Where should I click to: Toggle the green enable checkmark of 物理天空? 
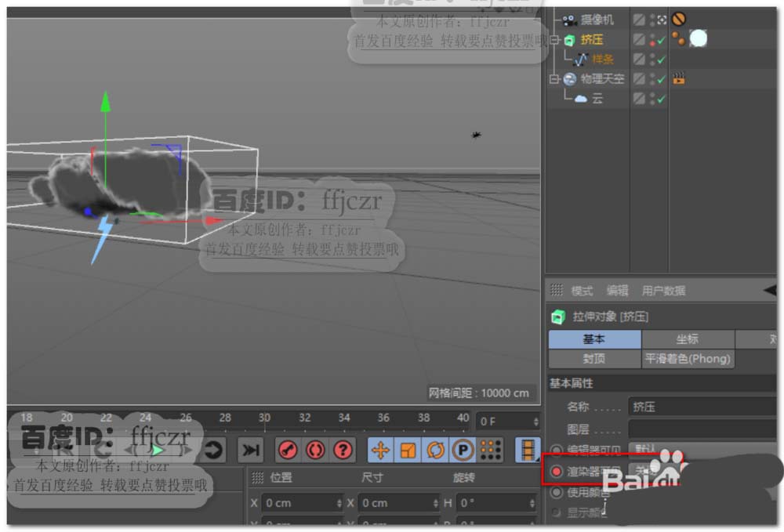tap(662, 79)
